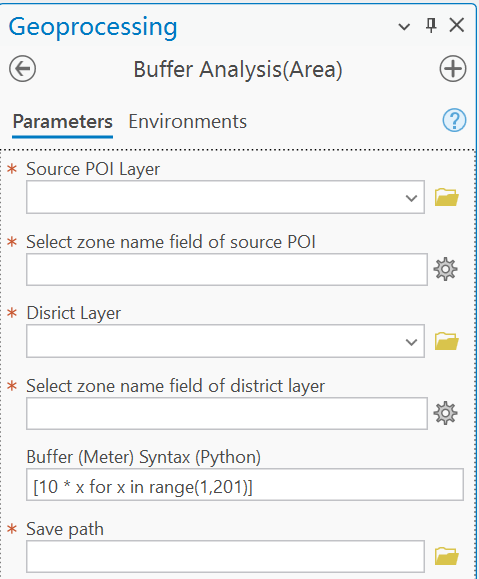This screenshot has width=479, height=579.
Task: Select the Parameters tab
Action: (x=62, y=121)
